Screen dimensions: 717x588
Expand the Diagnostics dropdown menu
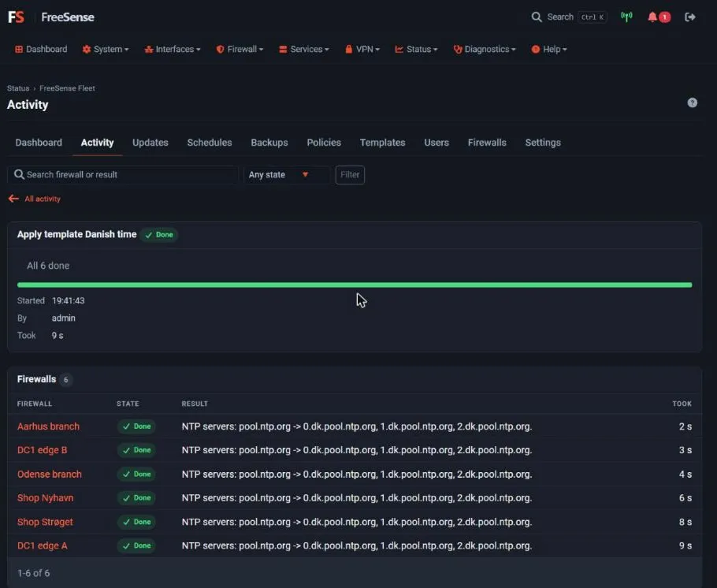[x=485, y=49]
